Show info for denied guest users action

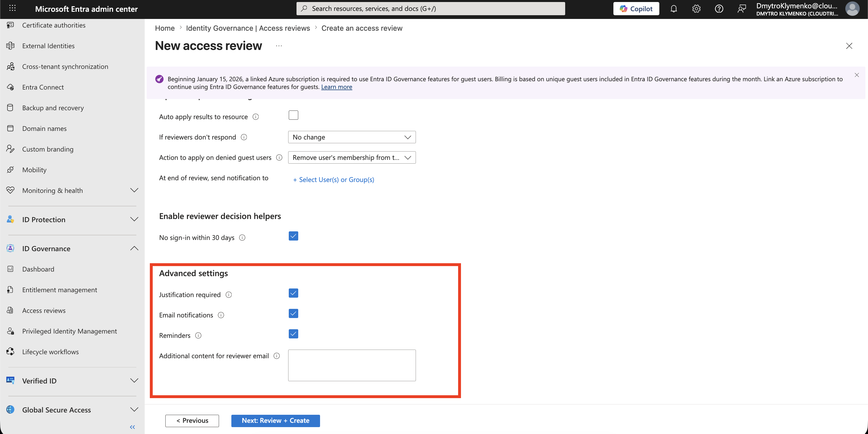click(279, 158)
